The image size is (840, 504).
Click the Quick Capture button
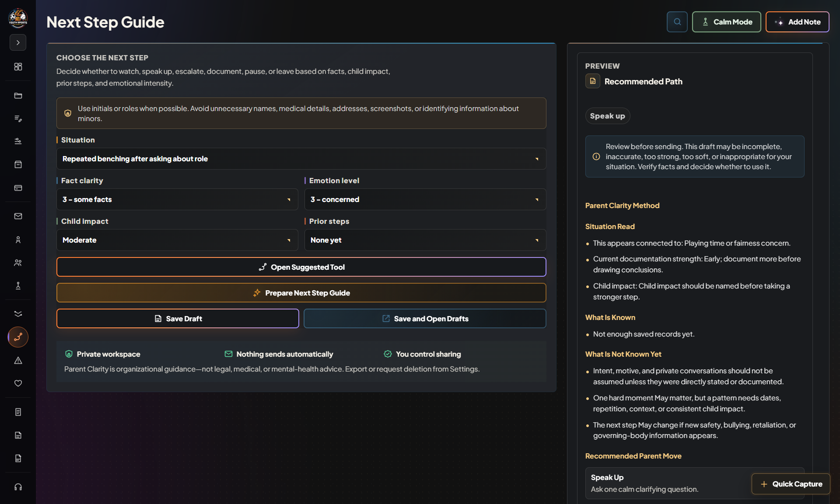click(x=791, y=484)
